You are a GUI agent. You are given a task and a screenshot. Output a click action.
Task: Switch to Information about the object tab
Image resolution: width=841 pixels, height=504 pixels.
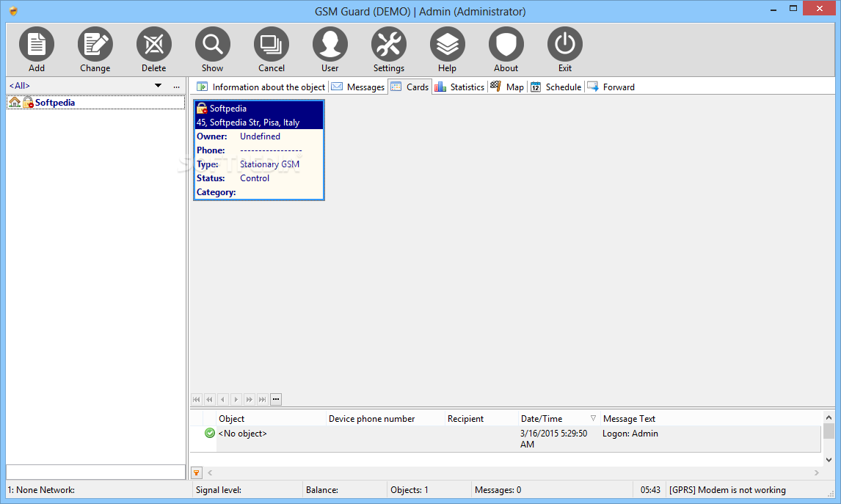261,87
